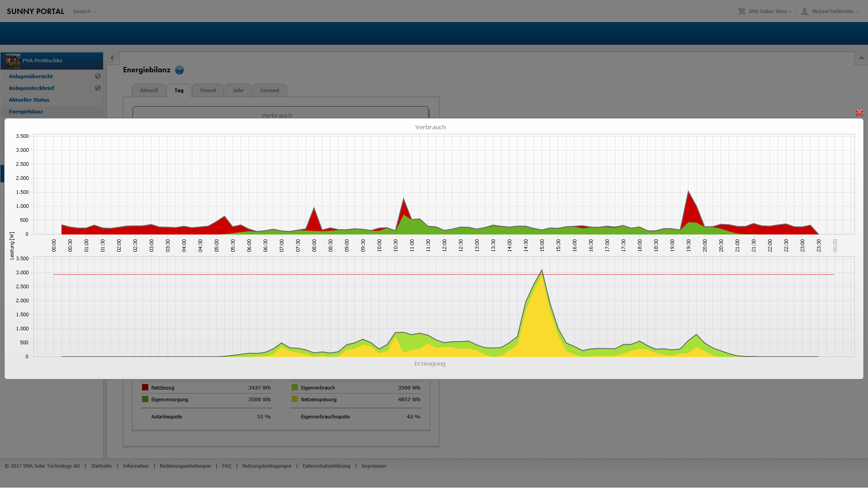Click the Datenschutzerklärung footer link
The width and height of the screenshot is (868, 488).
(326, 466)
